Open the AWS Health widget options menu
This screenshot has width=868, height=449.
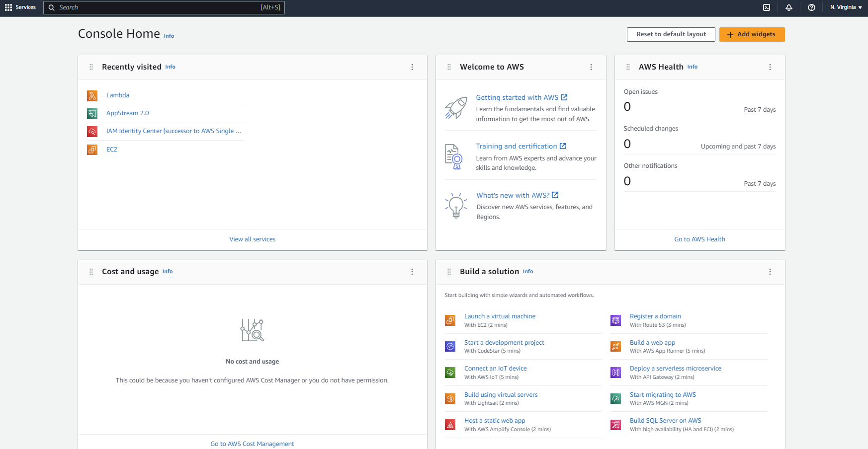(770, 67)
